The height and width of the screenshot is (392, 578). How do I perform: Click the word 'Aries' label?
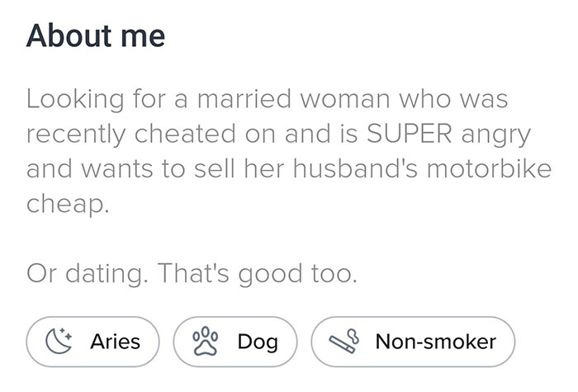click(114, 341)
